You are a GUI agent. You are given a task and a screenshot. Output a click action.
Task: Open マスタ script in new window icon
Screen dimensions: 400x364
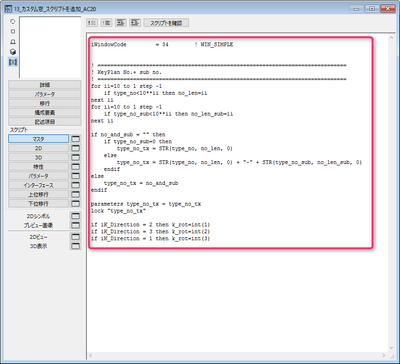76,139
